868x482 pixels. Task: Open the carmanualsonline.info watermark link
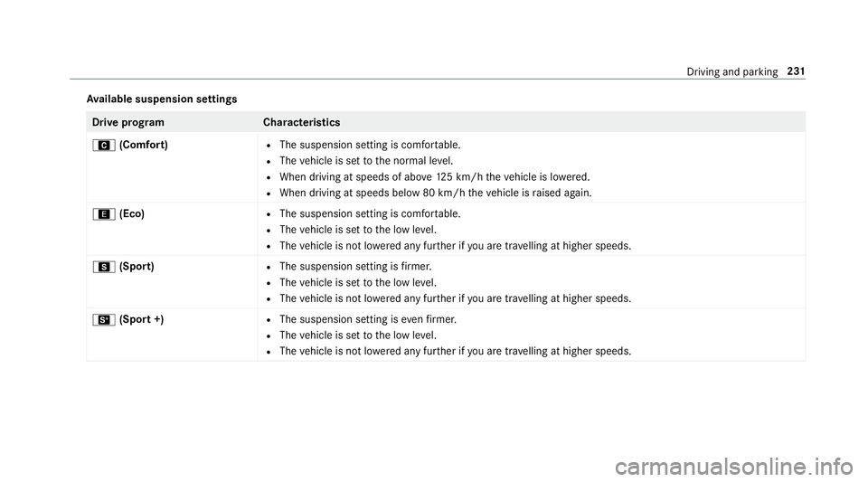[734, 467]
